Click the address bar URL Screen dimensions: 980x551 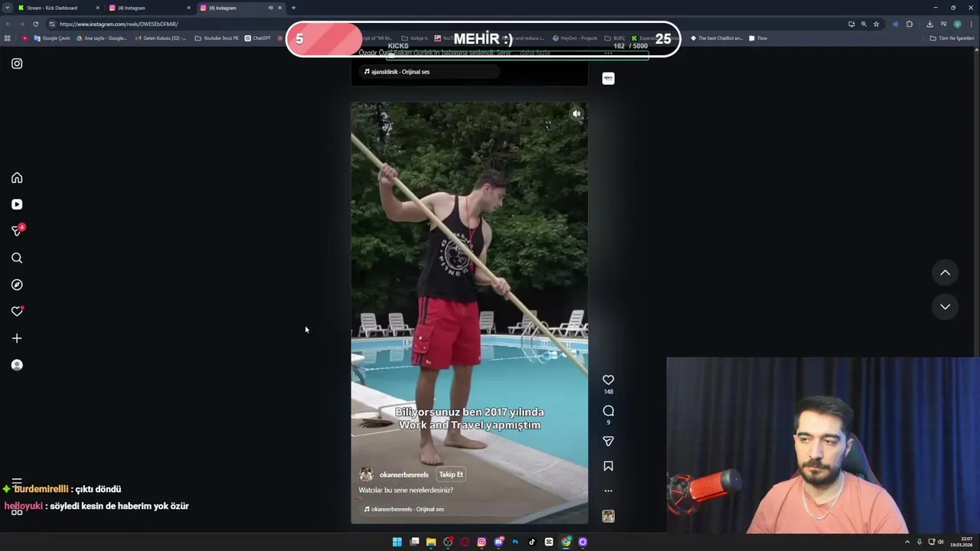[119, 24]
